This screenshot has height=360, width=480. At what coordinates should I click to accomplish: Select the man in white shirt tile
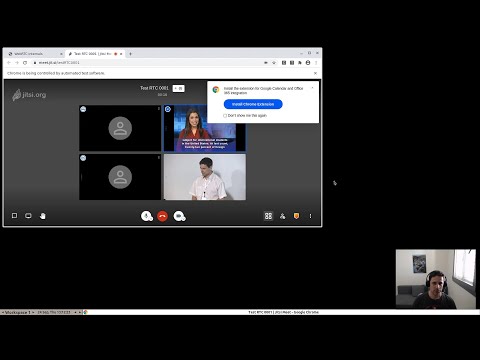[x=205, y=177]
